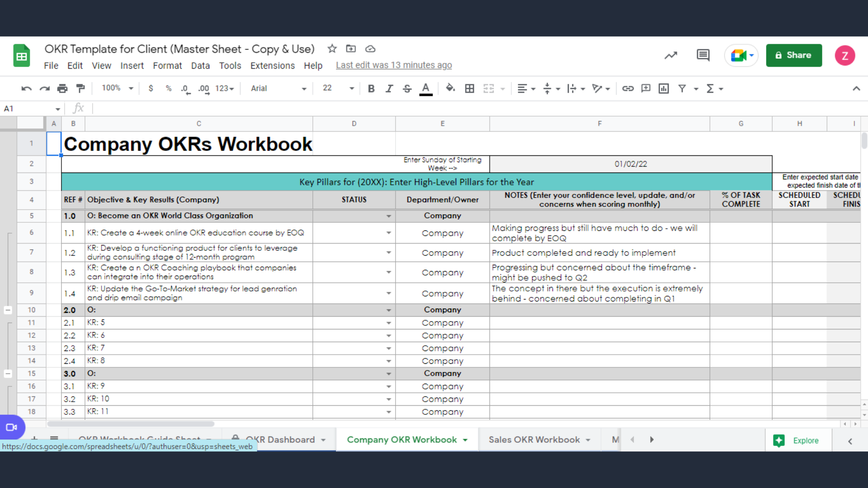The width and height of the screenshot is (868, 488).
Task: Open the fill color picker
Action: [x=450, y=89]
